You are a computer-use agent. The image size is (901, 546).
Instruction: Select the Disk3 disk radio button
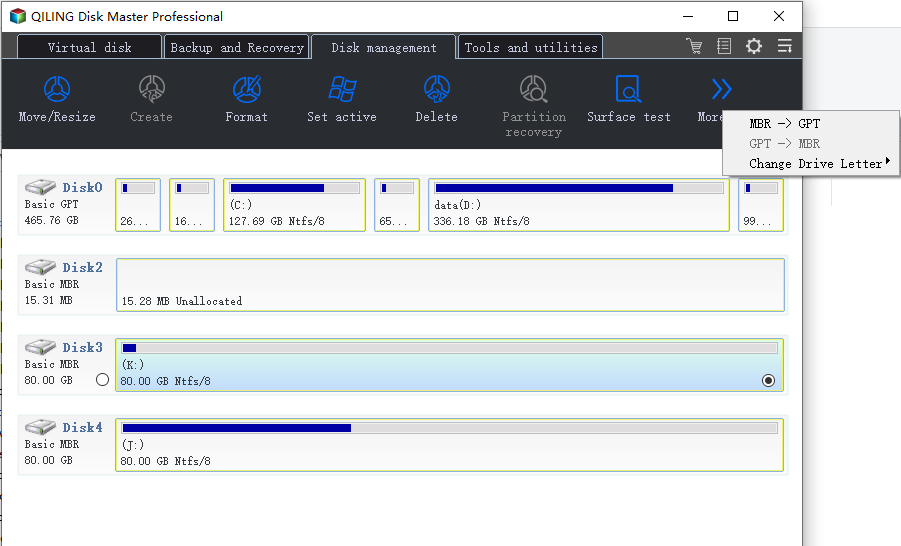[x=102, y=380]
